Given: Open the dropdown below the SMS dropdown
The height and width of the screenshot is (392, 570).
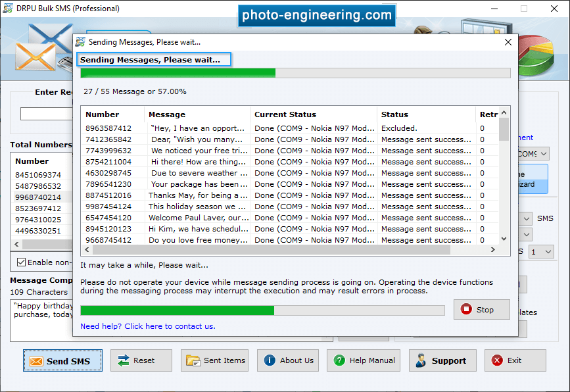Looking at the screenshot, I should tap(527, 235).
